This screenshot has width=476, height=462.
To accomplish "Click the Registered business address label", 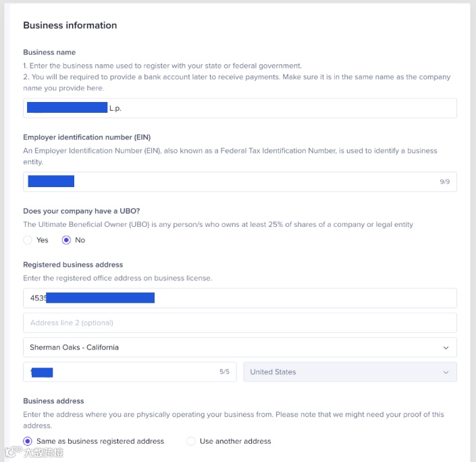I will tap(73, 265).
